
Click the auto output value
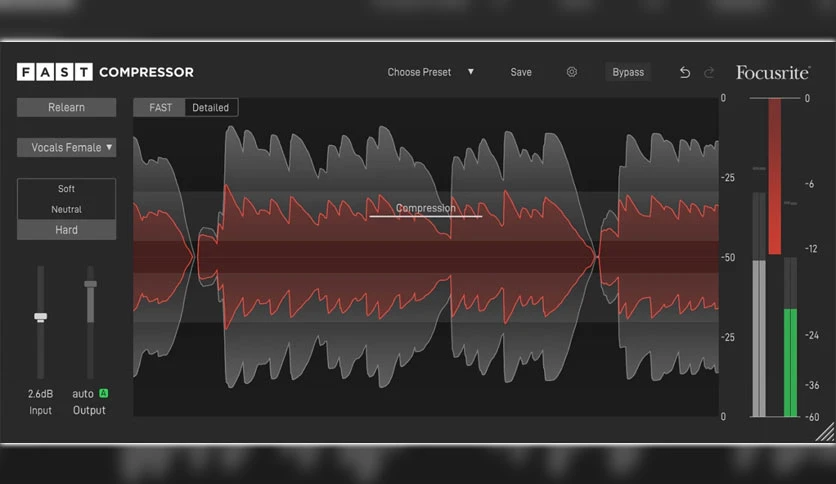[x=83, y=394]
